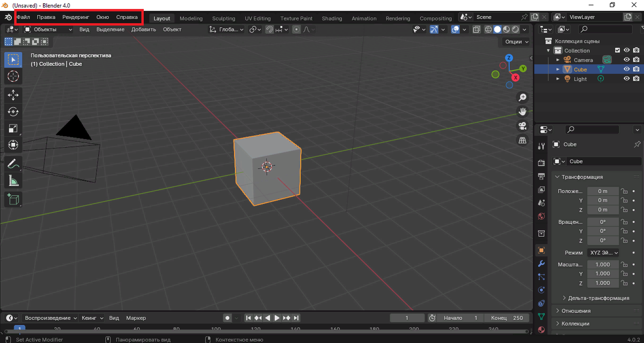This screenshot has height=343, width=644.
Task: Expand the Light item in outliner
Action: pos(558,79)
